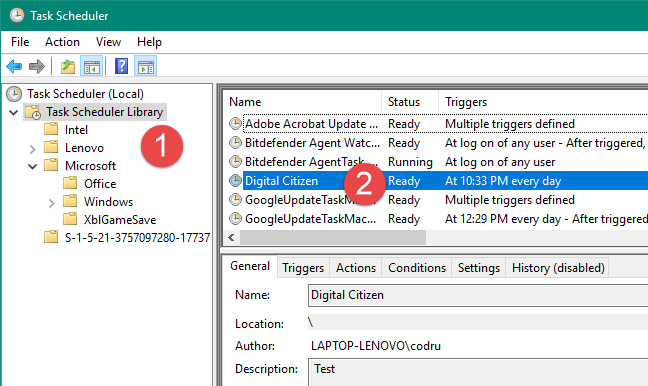Select the Digital Citizen task name
Image resolution: width=648 pixels, height=386 pixels.
tap(281, 181)
